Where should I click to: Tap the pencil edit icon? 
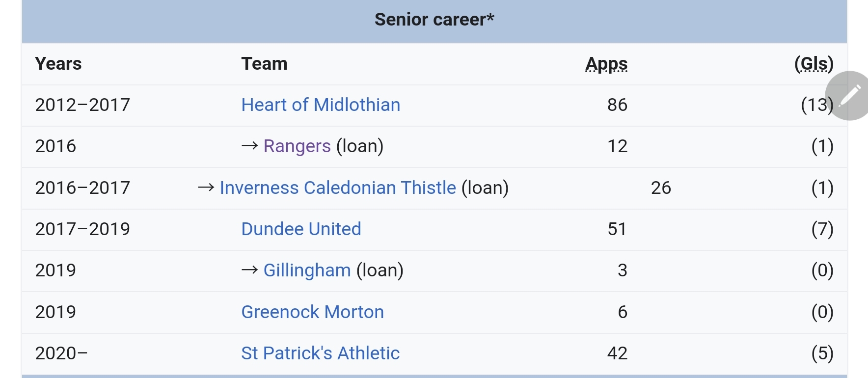(x=849, y=96)
